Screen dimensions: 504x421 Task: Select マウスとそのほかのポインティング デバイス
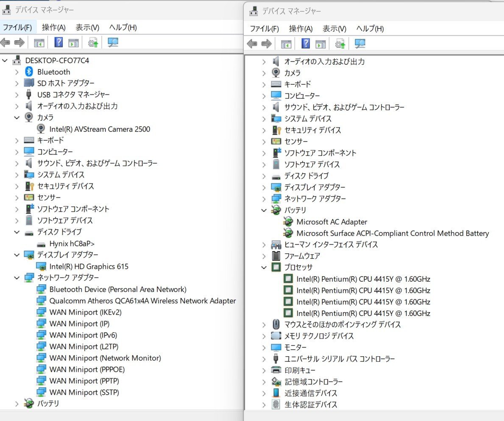[x=342, y=324]
